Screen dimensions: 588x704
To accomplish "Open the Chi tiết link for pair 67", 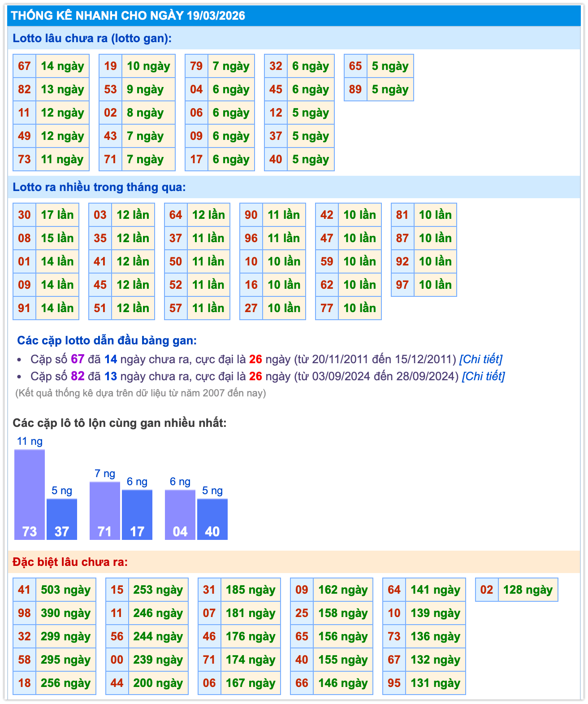I will 480,359.
